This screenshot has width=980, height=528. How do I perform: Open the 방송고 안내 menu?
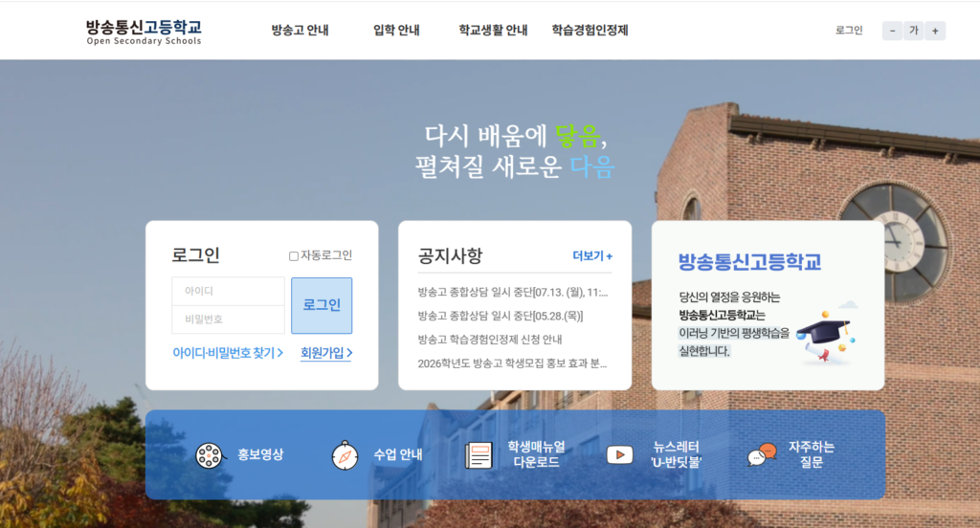pos(300,30)
